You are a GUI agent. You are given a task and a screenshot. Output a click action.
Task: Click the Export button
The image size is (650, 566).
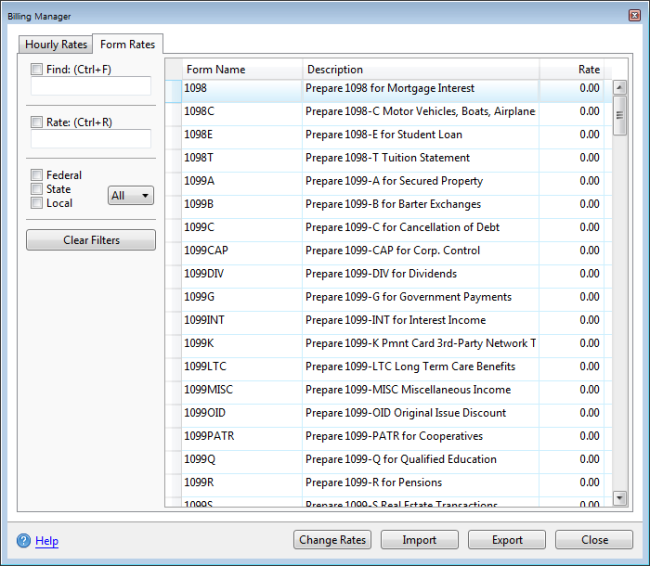click(x=507, y=540)
